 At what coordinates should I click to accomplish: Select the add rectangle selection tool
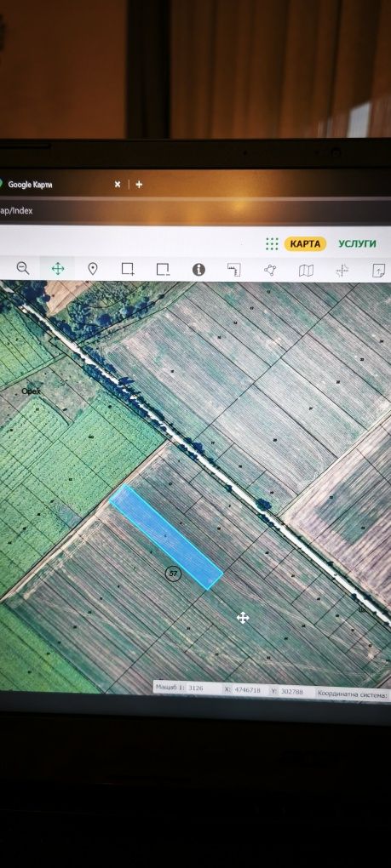point(128,269)
